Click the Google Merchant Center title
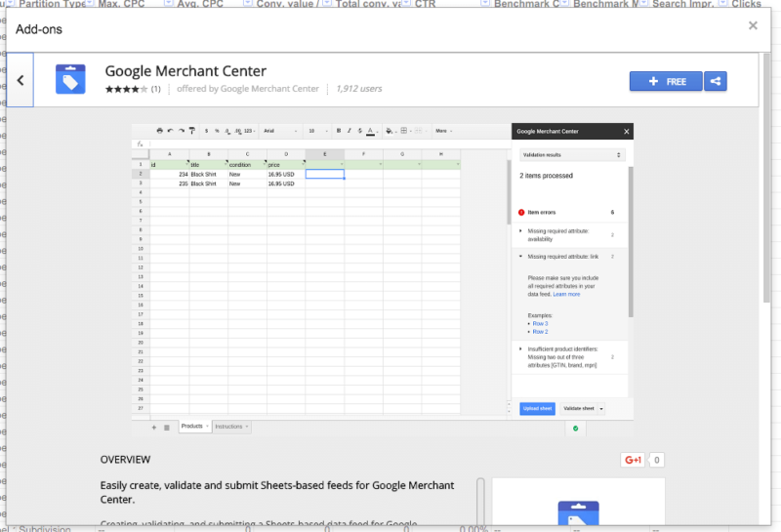The width and height of the screenshot is (781, 532). [185, 71]
